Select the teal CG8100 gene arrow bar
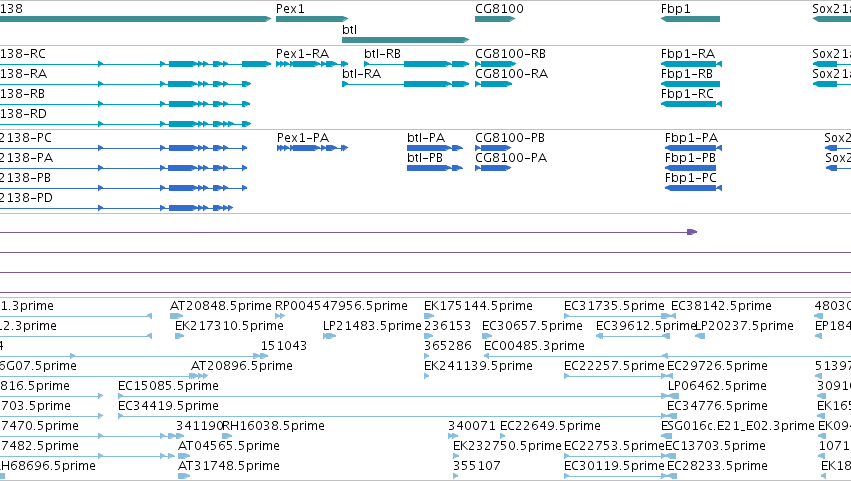This screenshot has height=481, width=851. coord(495,19)
